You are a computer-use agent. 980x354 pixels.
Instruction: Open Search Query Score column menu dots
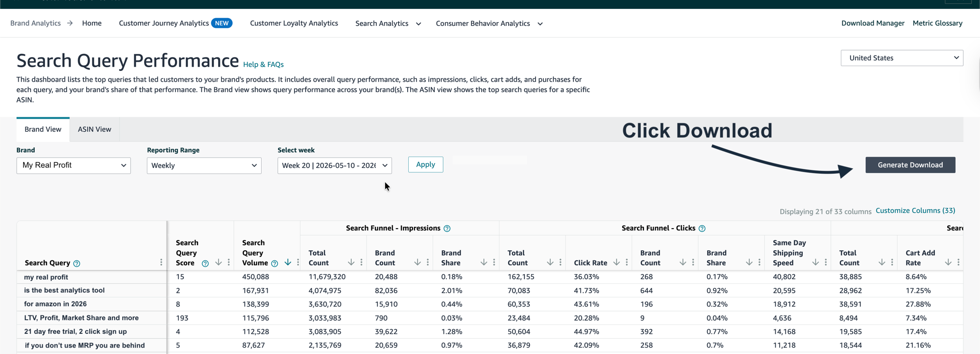(229, 262)
